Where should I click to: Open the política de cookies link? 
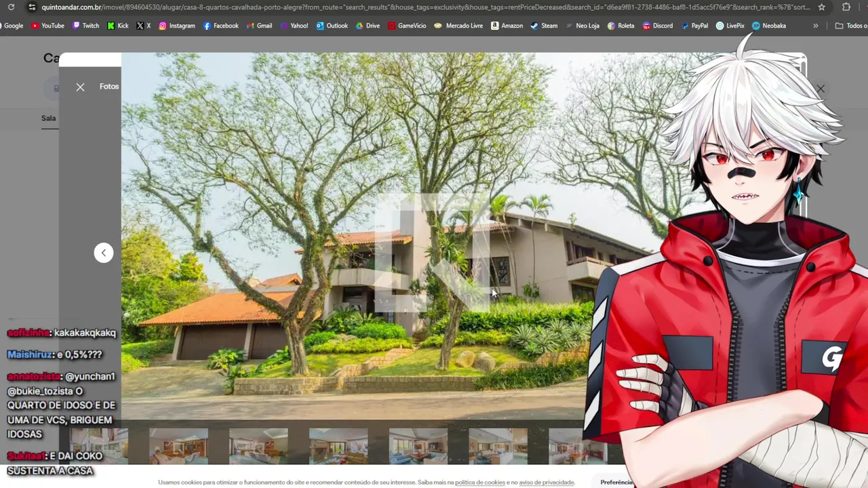pos(480,483)
